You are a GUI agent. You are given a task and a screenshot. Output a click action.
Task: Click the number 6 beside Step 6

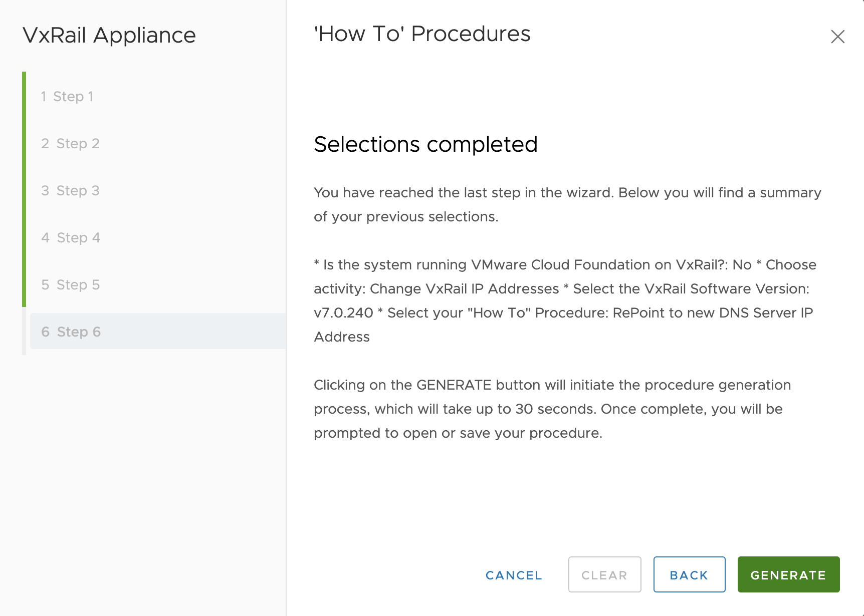click(x=45, y=332)
